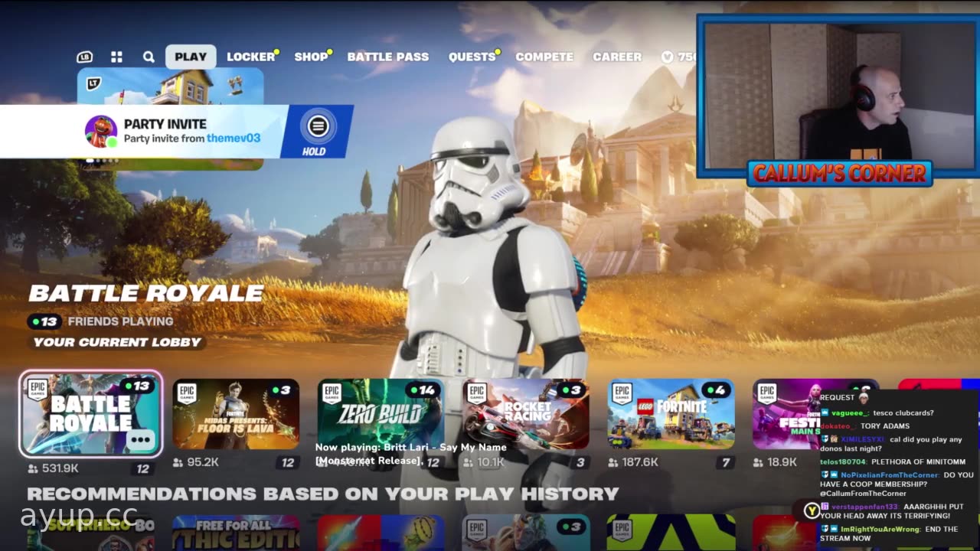Screen dimensions: 980x551
Task: Open the CAREER tab
Action: (x=617, y=57)
